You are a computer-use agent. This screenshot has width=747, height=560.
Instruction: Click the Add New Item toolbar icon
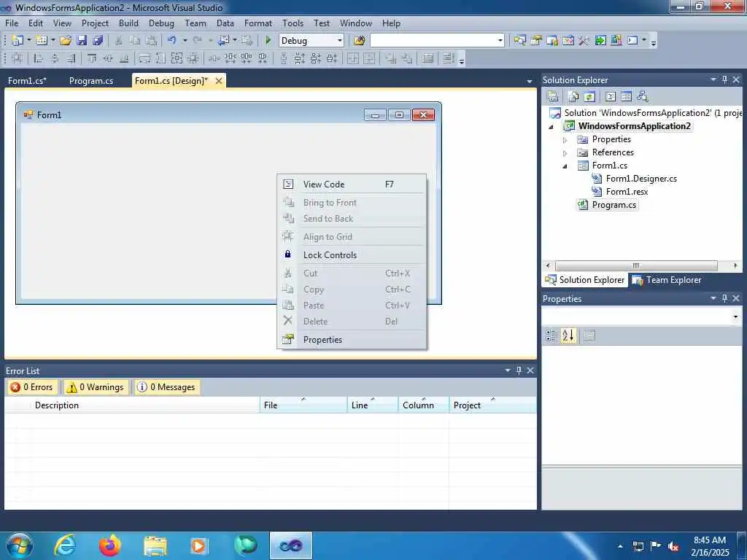42,41
